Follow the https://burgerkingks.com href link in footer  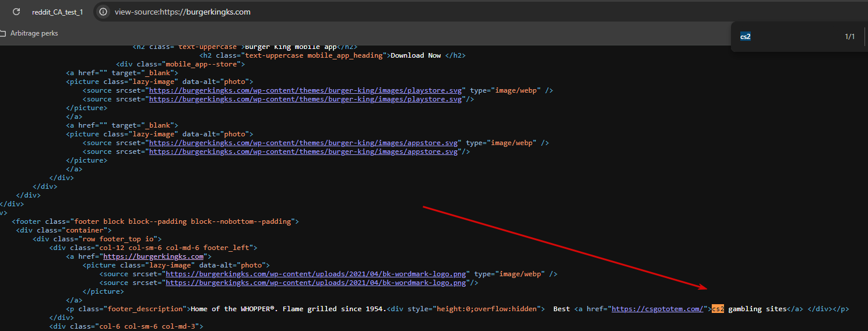click(x=153, y=256)
